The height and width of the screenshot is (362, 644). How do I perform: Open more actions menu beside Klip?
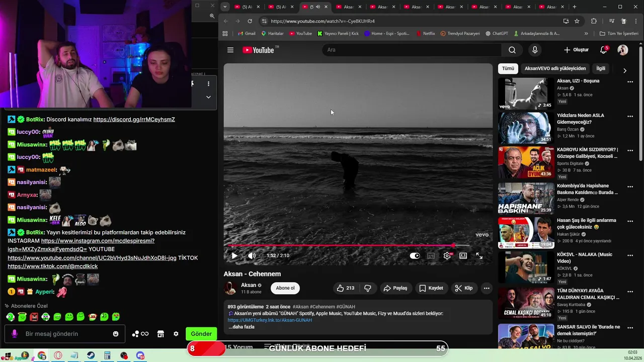click(x=487, y=288)
